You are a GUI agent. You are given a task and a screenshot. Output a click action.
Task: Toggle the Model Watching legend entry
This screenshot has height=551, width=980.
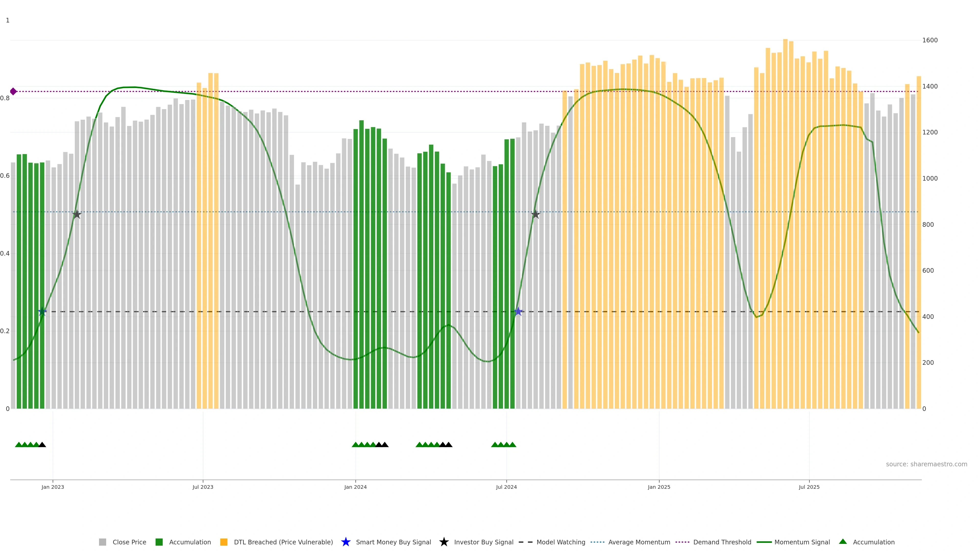coord(560,542)
